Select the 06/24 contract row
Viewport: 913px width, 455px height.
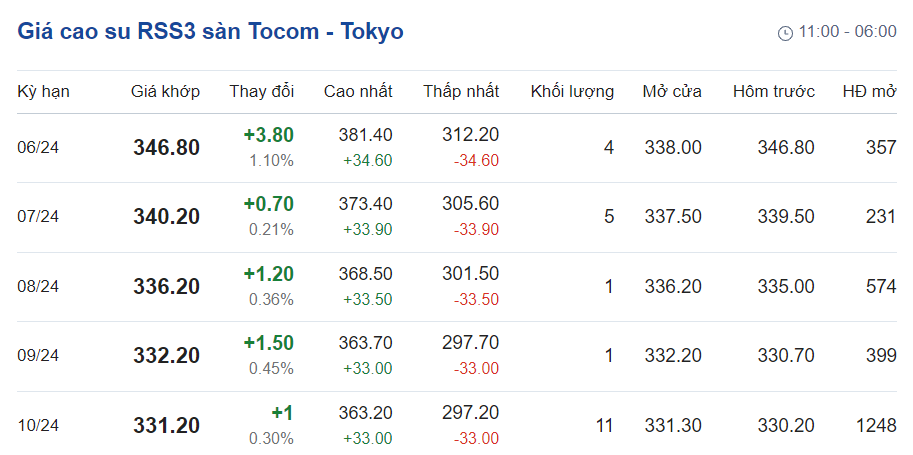[39, 148]
